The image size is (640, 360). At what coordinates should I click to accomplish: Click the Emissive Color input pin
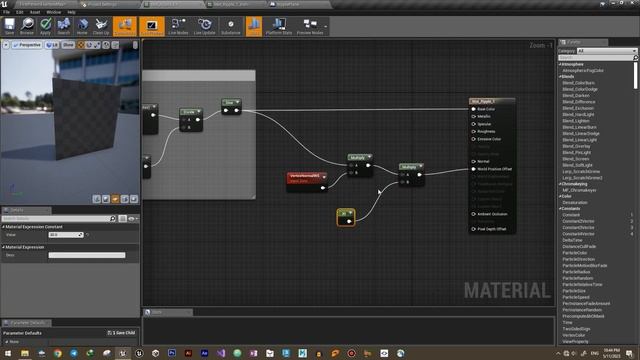coord(473,139)
